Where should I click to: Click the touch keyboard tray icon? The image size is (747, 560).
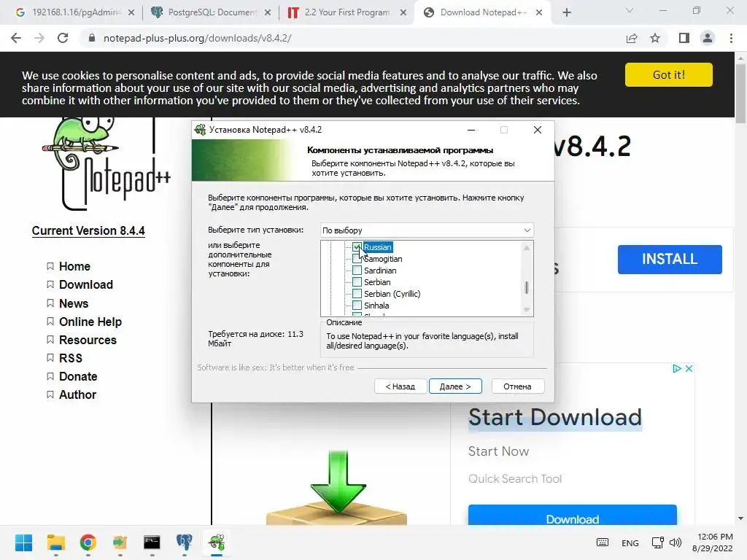pyautogui.click(x=602, y=542)
